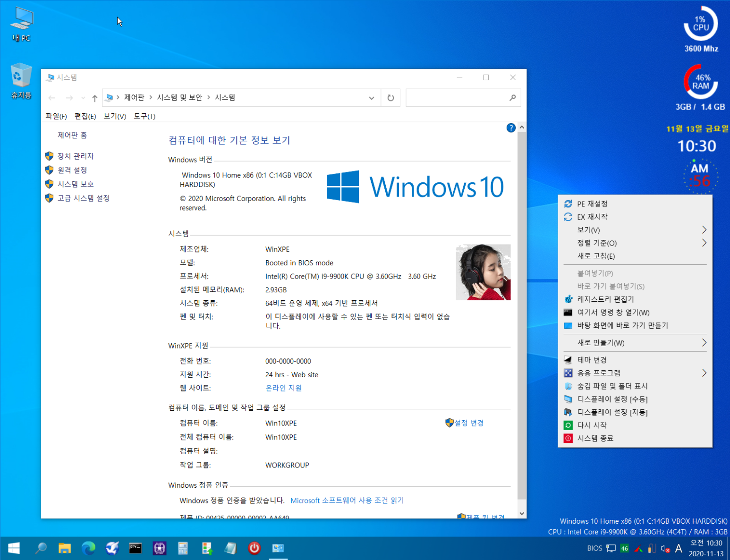Image resolution: width=730 pixels, height=560 pixels.
Task: Expand the address bar history dropdown
Action: click(x=372, y=98)
